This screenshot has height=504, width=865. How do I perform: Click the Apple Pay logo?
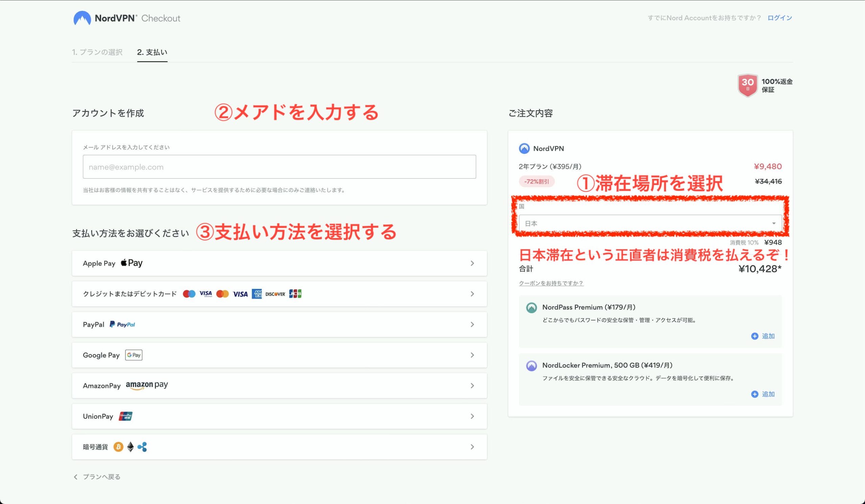pos(131,263)
